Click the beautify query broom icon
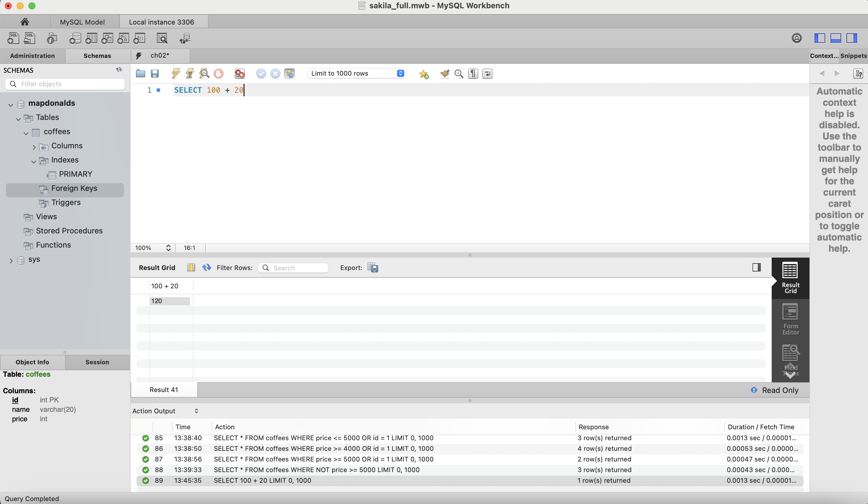868x504 pixels. (445, 73)
